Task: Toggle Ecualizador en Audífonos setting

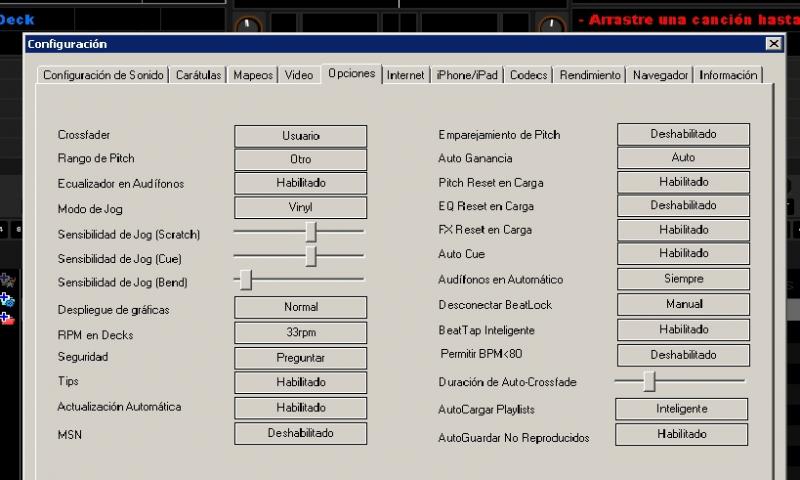Action: 301,183
